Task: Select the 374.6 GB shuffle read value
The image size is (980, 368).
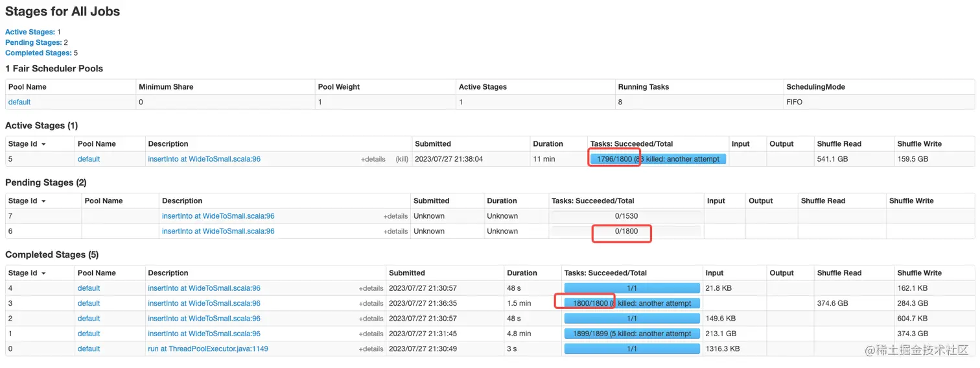Action: tap(833, 303)
